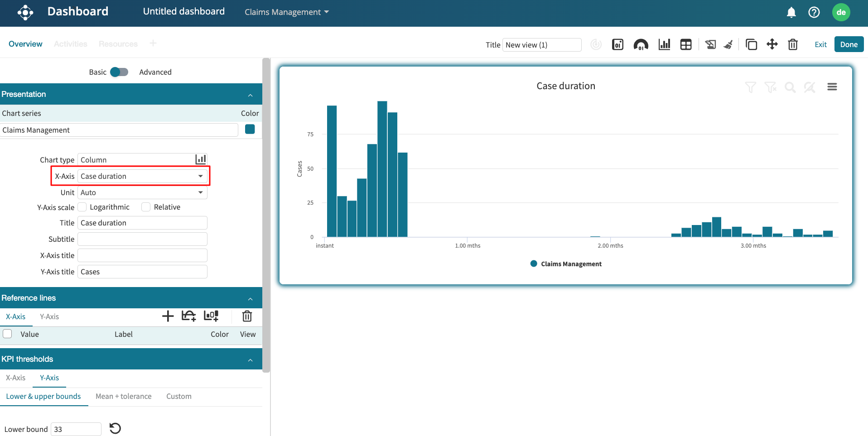Image resolution: width=868 pixels, height=436 pixels.
Task: Click the Claims Management color swatch
Action: click(250, 129)
